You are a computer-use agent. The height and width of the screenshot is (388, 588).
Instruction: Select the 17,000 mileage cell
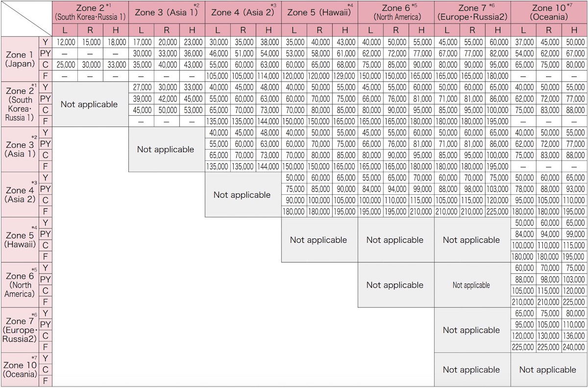click(142, 43)
